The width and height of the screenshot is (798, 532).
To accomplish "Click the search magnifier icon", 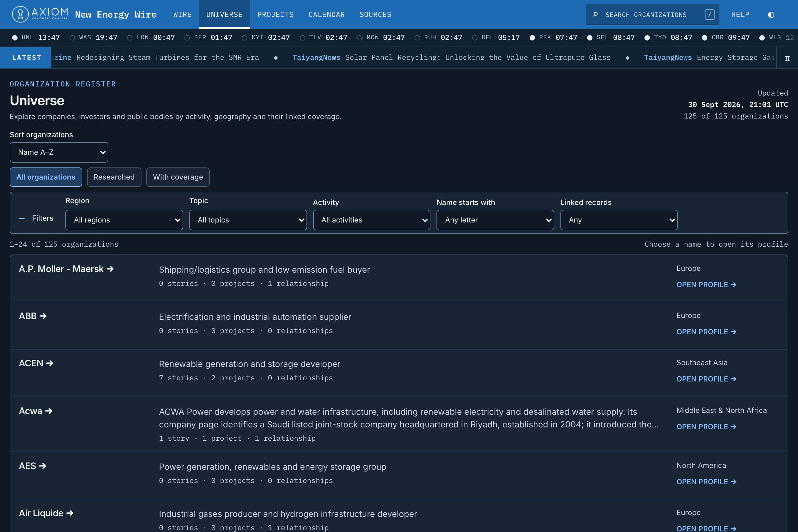I will (595, 15).
